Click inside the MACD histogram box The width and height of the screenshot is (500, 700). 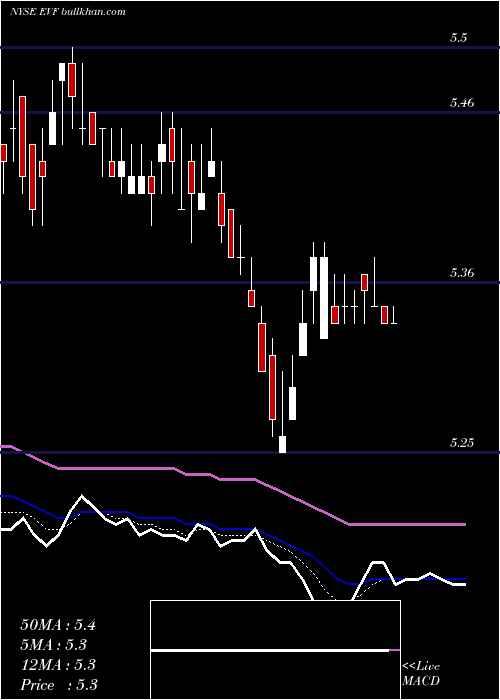[275, 650]
